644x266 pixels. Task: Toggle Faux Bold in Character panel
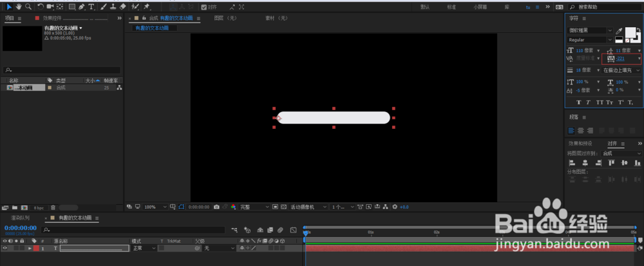pos(579,102)
